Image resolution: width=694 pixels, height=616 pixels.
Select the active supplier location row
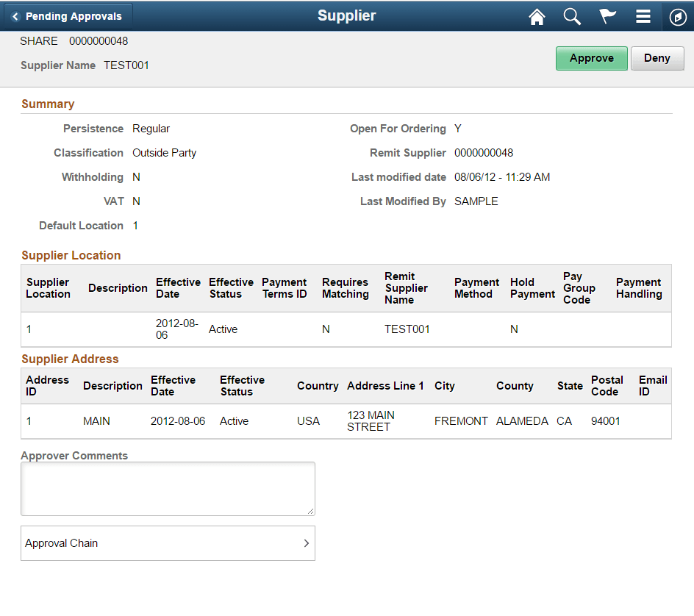click(223, 329)
